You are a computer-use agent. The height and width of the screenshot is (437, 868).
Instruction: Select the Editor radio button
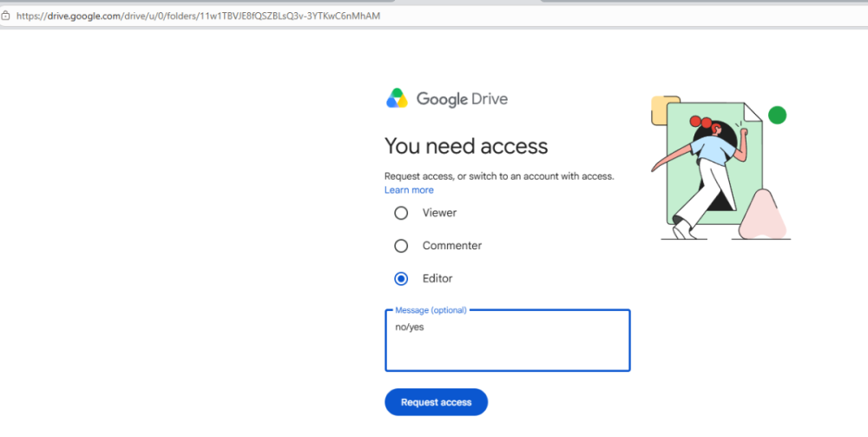coord(401,279)
